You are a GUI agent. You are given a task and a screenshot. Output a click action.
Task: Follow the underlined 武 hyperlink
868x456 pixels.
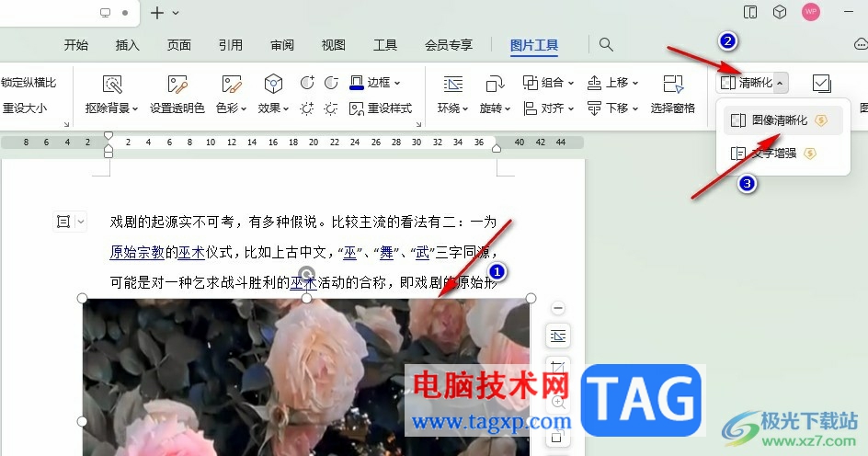[422, 252]
